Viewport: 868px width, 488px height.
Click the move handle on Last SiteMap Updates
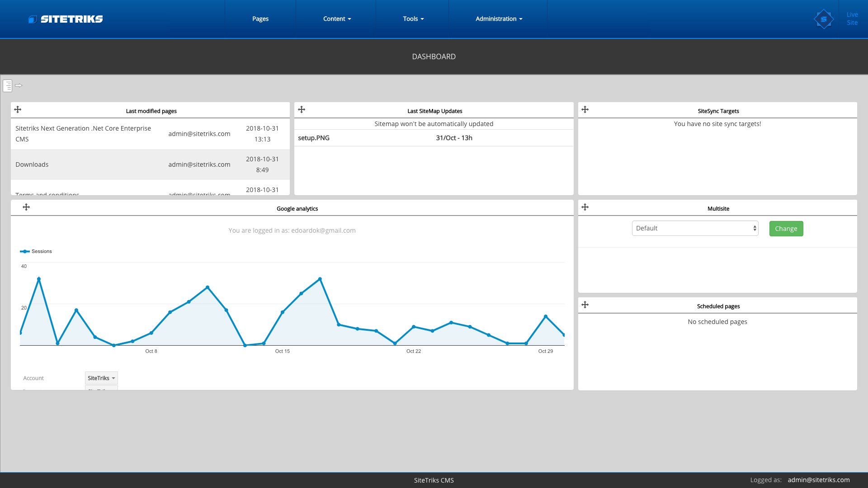pos(302,109)
